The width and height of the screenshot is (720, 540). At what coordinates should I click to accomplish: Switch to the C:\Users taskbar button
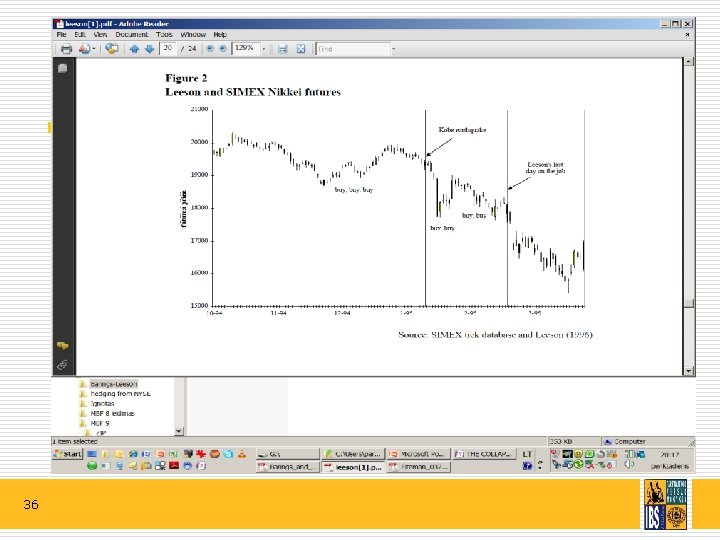[x=353, y=454]
